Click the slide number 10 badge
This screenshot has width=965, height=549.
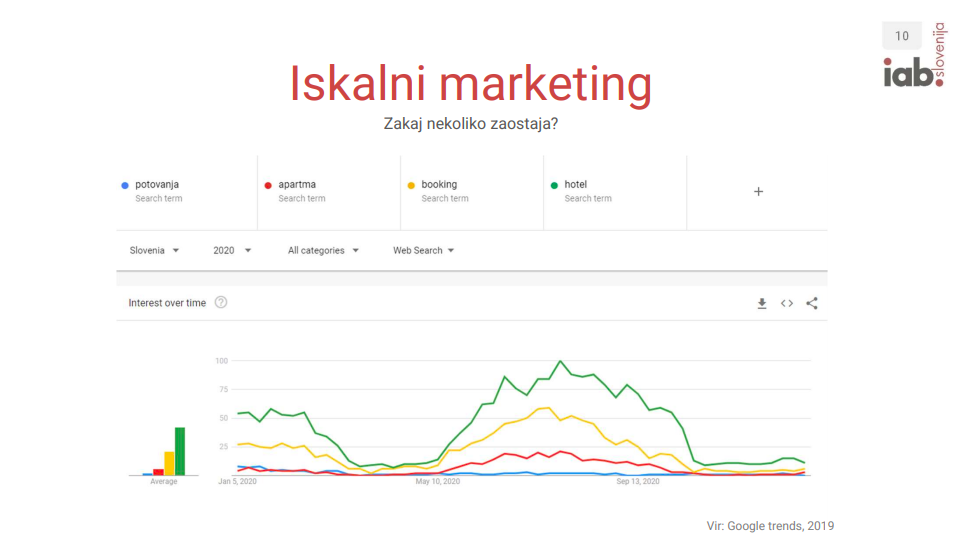coord(902,36)
